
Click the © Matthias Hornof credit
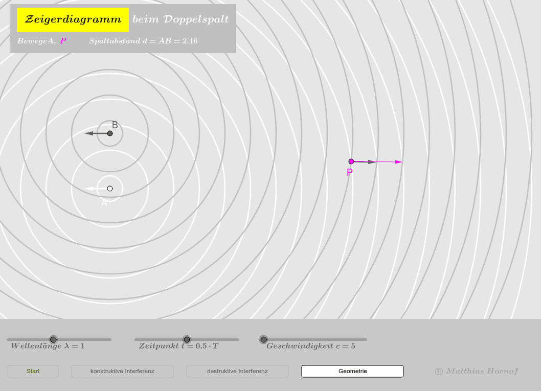tap(477, 371)
